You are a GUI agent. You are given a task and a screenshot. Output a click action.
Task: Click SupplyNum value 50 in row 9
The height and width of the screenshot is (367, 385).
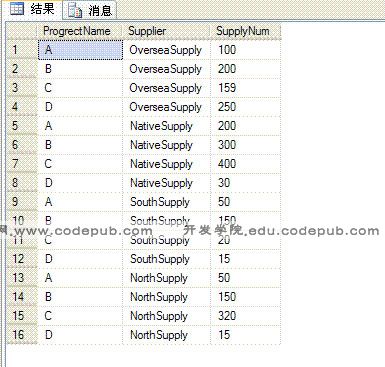pos(246,202)
